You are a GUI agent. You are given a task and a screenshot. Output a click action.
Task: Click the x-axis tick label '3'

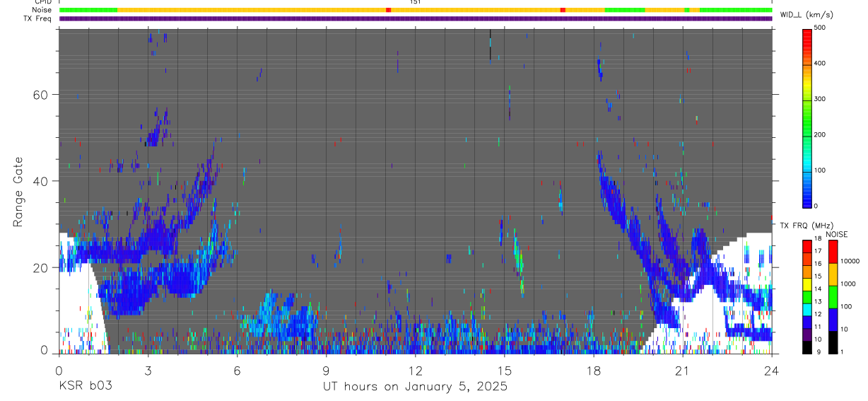pyautogui.click(x=148, y=370)
